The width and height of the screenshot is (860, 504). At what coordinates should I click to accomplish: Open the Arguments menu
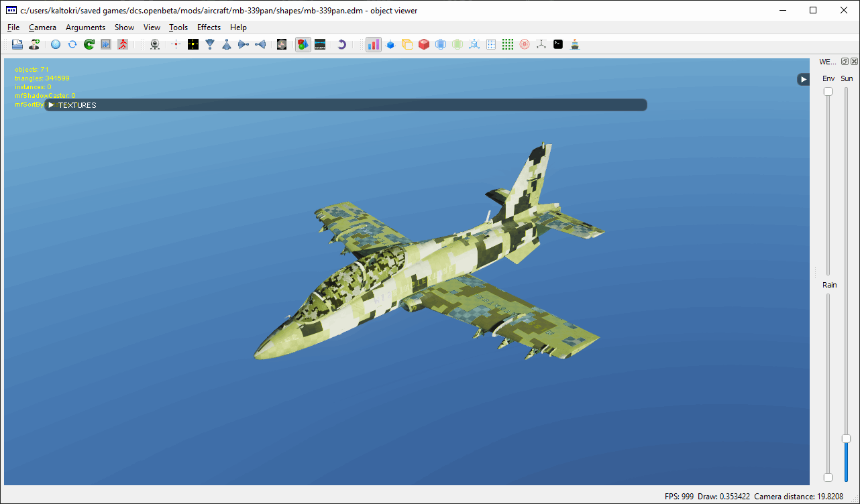85,27
